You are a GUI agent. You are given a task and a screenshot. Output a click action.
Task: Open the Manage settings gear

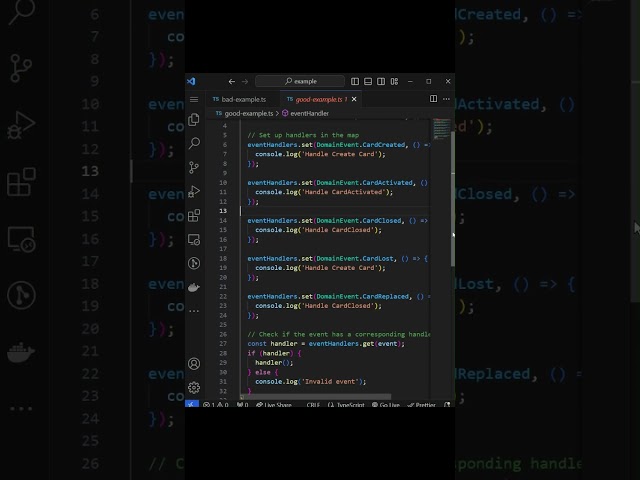coord(194,387)
